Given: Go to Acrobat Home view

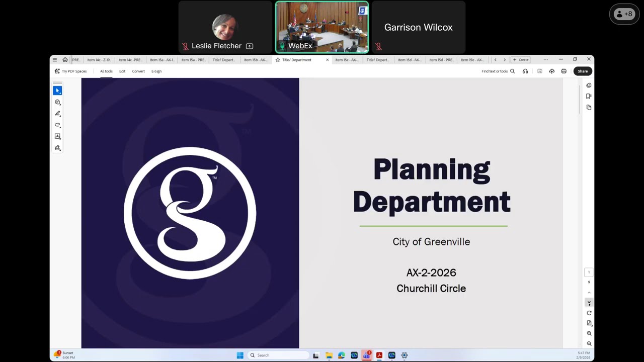Looking at the screenshot, I should pos(65,60).
